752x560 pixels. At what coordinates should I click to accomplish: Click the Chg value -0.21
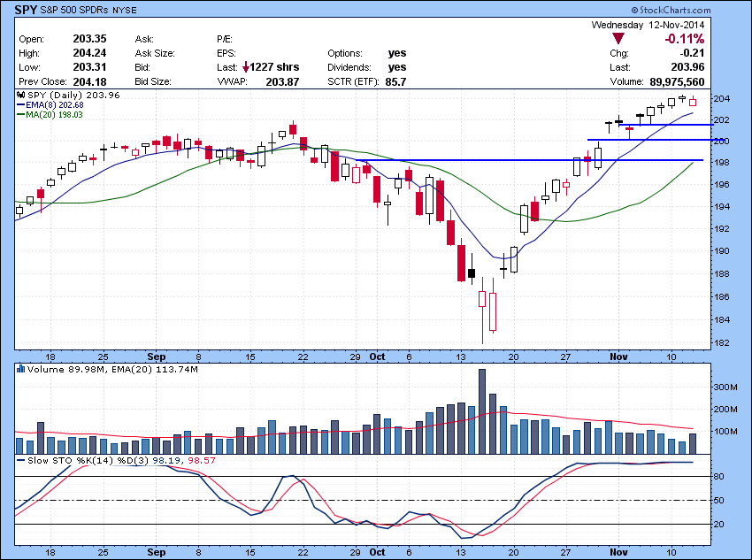pos(692,53)
